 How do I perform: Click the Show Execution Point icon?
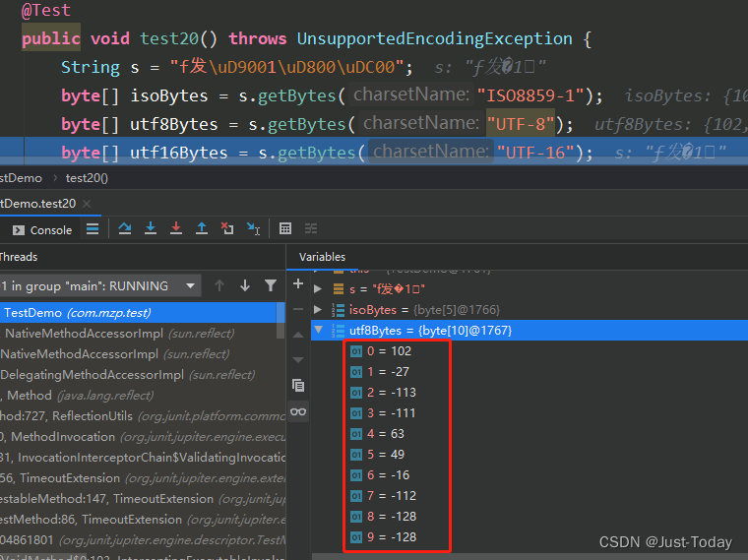click(93, 228)
